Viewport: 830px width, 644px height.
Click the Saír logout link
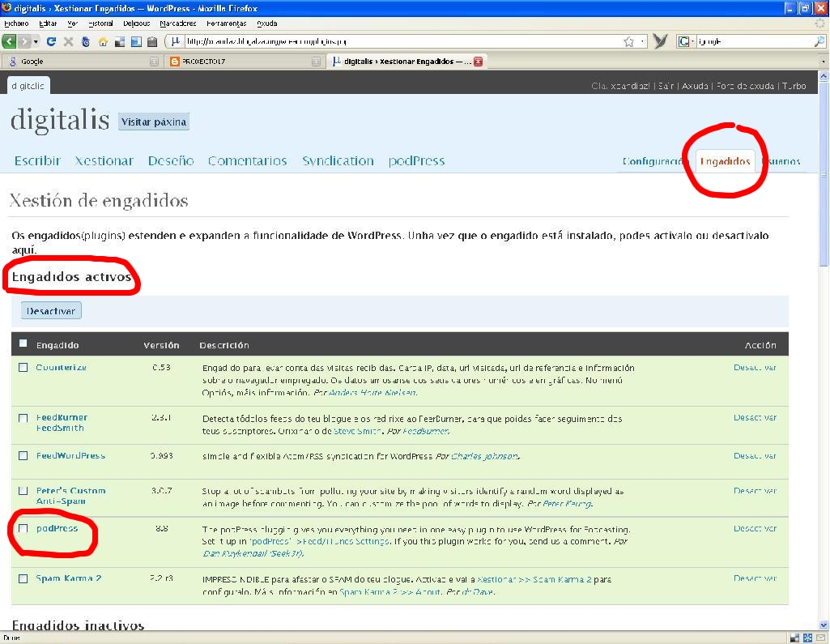[x=666, y=86]
